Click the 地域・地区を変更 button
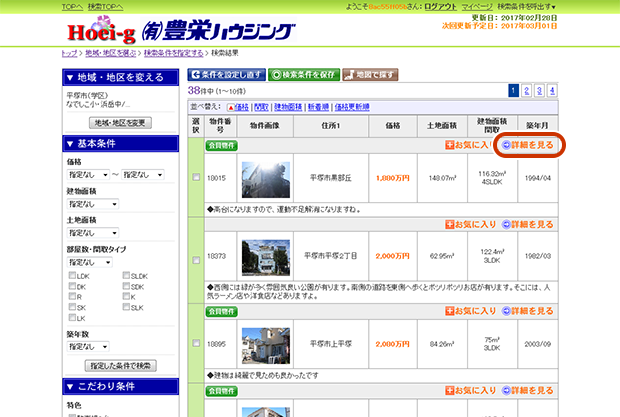 tap(120, 123)
